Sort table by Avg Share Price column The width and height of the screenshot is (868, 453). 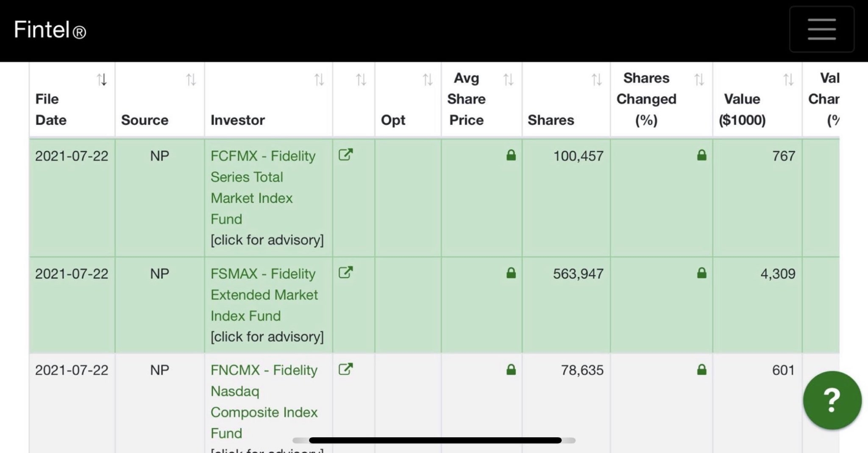(508, 80)
